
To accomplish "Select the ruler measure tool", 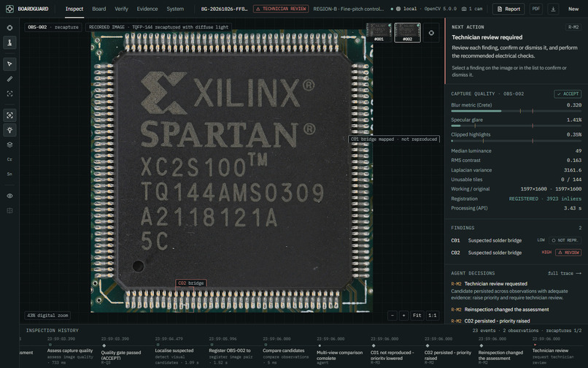I will (x=9, y=79).
